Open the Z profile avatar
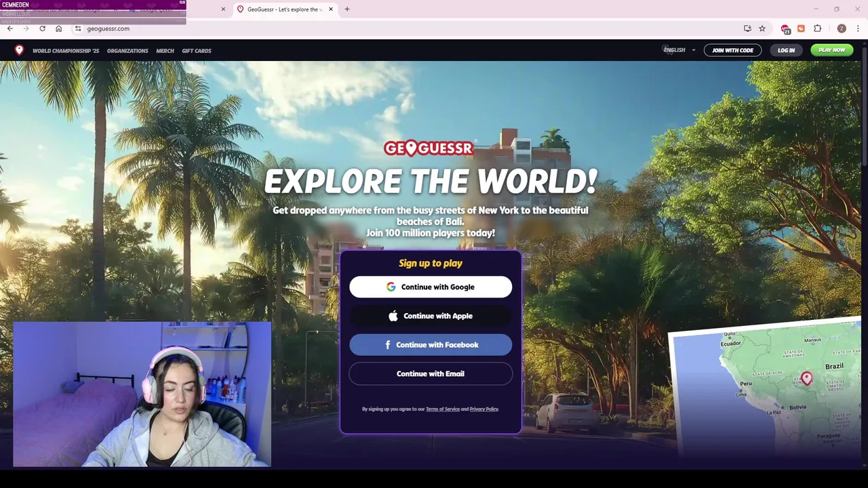Screen dimensions: 868x488 click(842, 28)
